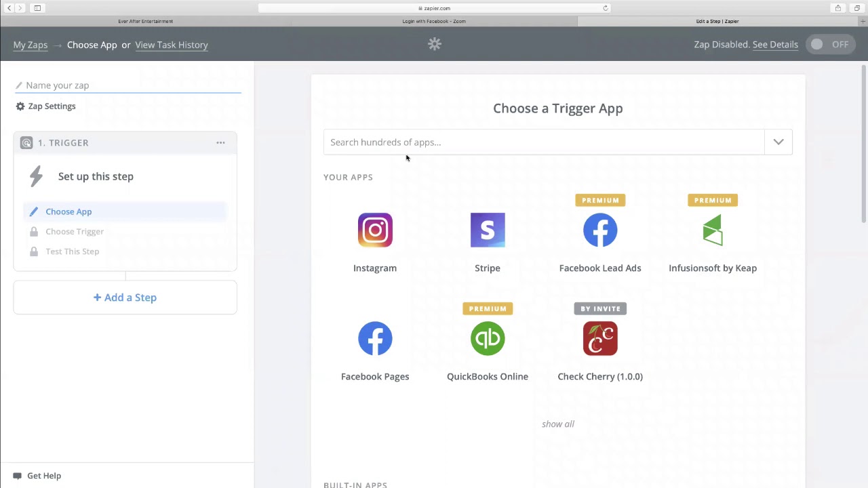Click the lightning bolt icon
Image resolution: width=868 pixels, height=488 pixels.
[36, 177]
